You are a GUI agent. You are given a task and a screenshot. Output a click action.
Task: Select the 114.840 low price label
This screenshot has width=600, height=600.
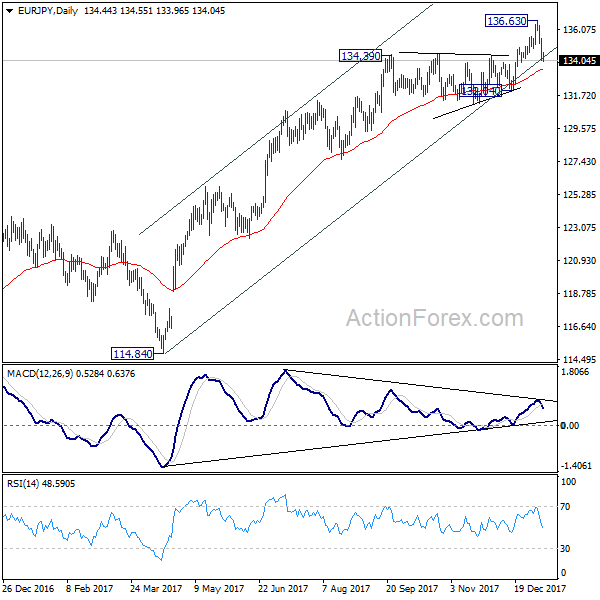[132, 354]
